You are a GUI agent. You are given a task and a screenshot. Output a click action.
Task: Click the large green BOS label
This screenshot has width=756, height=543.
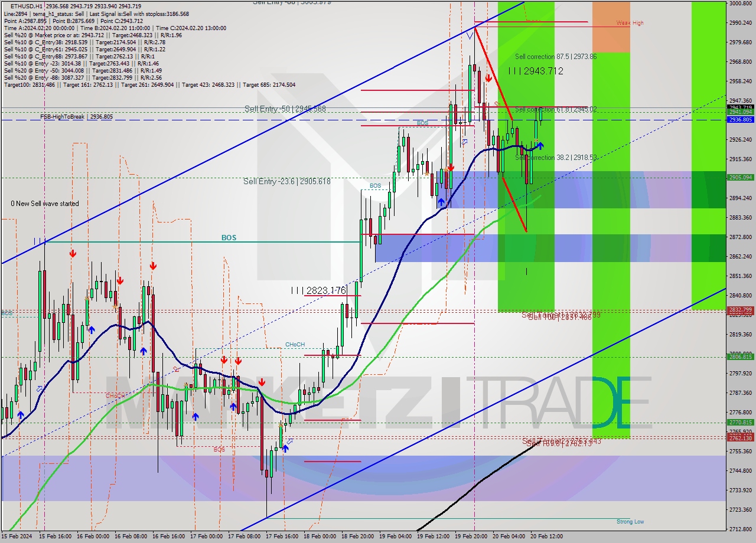pos(229,238)
